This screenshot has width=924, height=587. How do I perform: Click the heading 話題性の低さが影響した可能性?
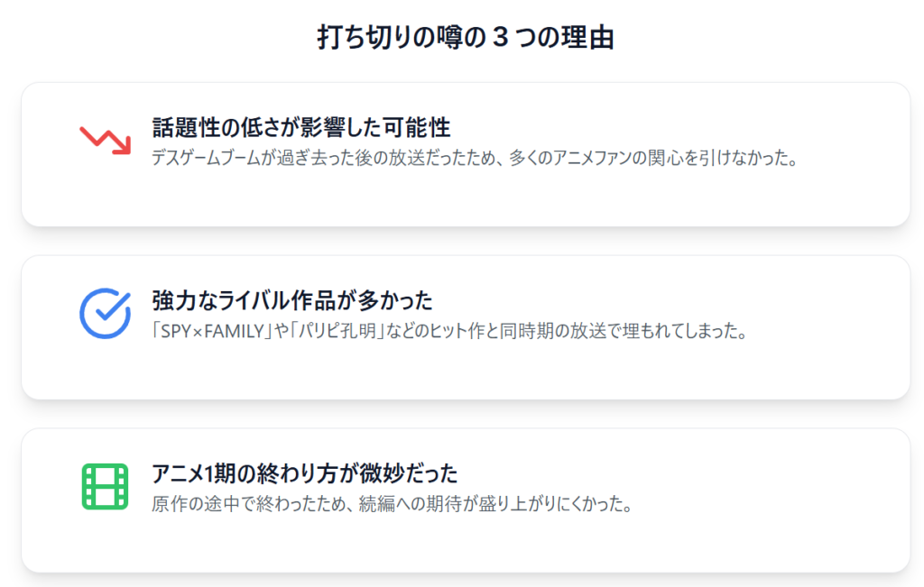point(301,127)
